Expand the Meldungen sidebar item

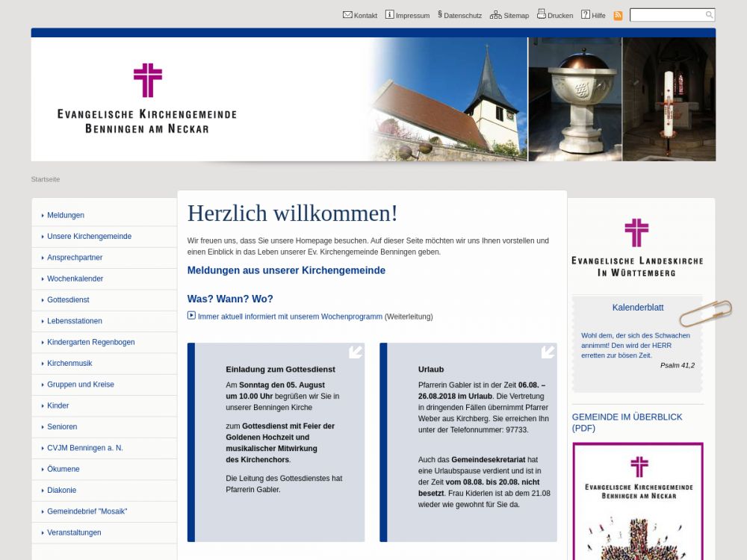click(66, 215)
